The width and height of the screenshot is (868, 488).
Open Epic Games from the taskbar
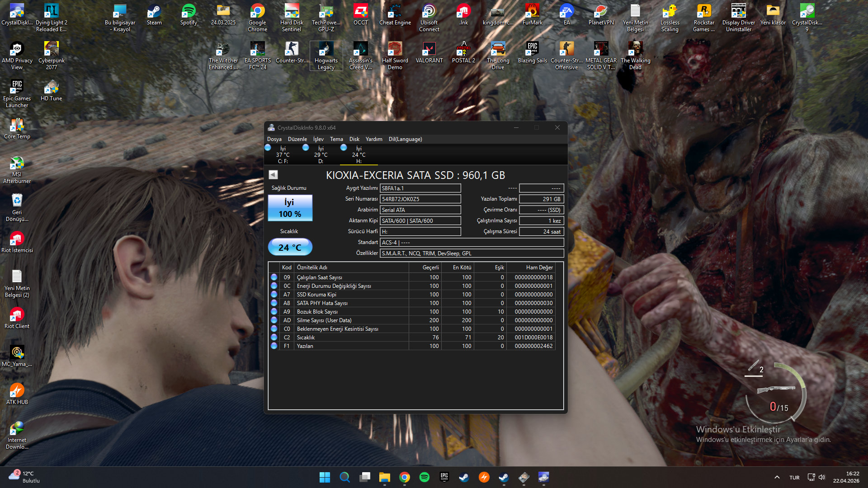[x=444, y=477]
